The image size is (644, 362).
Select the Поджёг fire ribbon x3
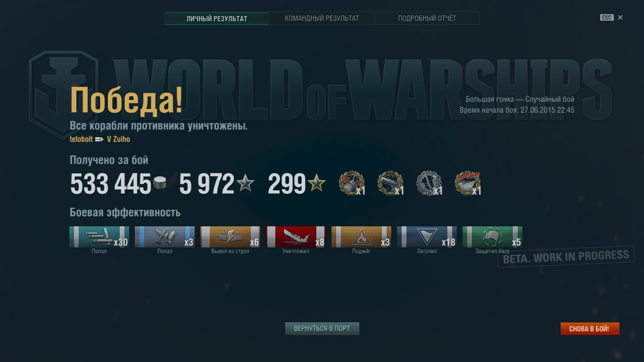[361, 237]
